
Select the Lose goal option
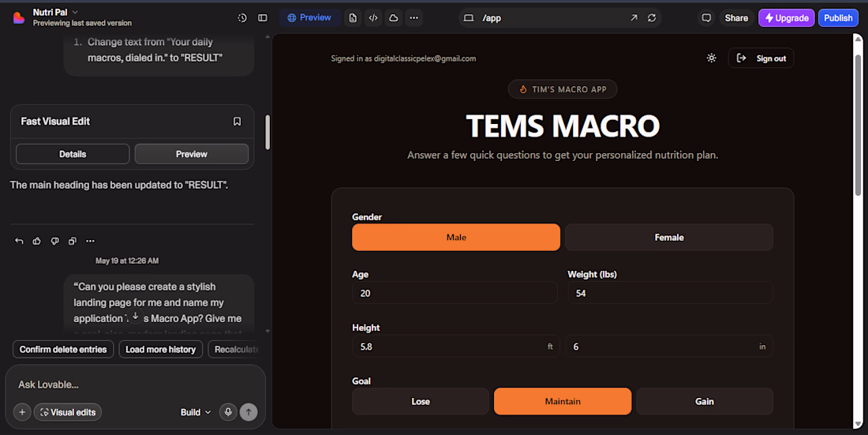421,401
